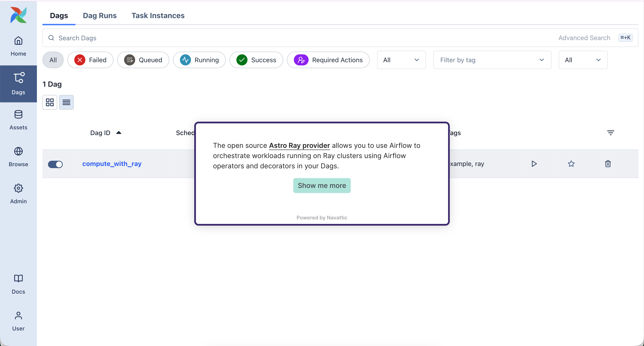
Task: Open the Assets sidebar icon
Action: click(x=18, y=120)
